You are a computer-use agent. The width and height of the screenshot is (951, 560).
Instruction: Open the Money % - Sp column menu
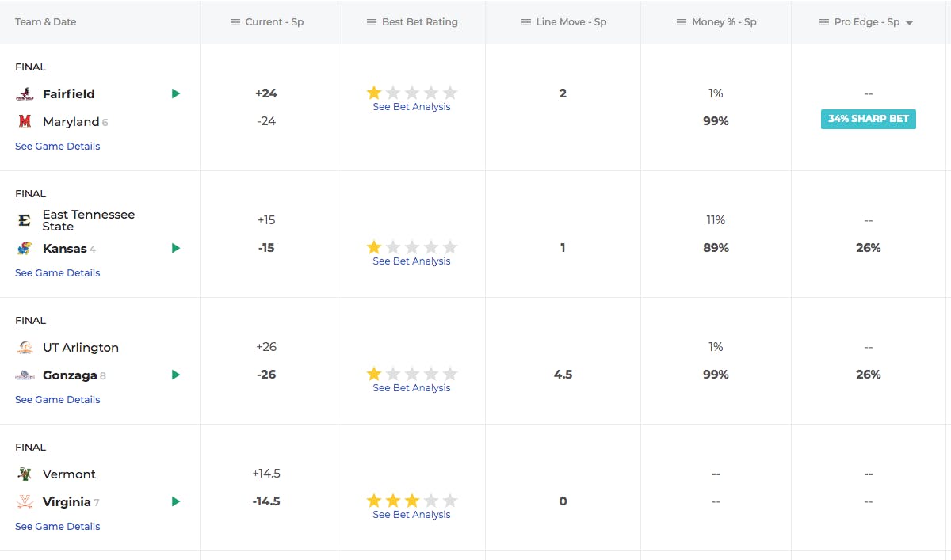tap(682, 22)
